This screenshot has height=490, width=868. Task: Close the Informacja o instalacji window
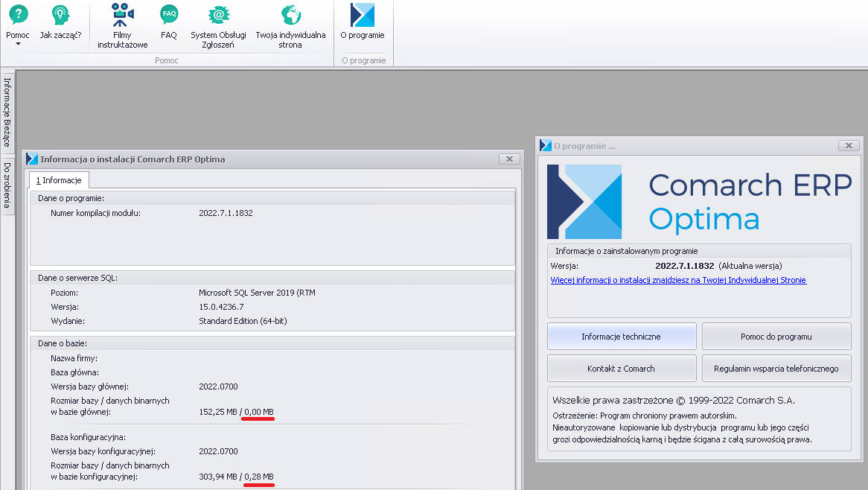pyautogui.click(x=509, y=159)
